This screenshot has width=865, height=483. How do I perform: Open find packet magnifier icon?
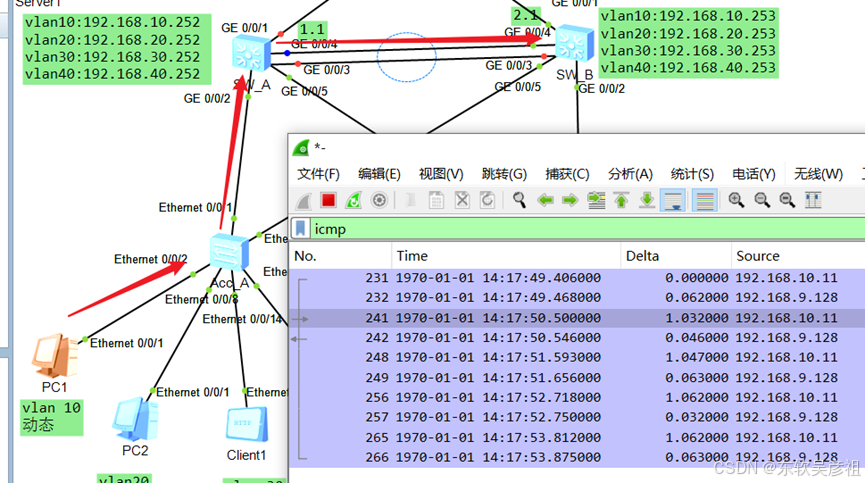tap(519, 200)
